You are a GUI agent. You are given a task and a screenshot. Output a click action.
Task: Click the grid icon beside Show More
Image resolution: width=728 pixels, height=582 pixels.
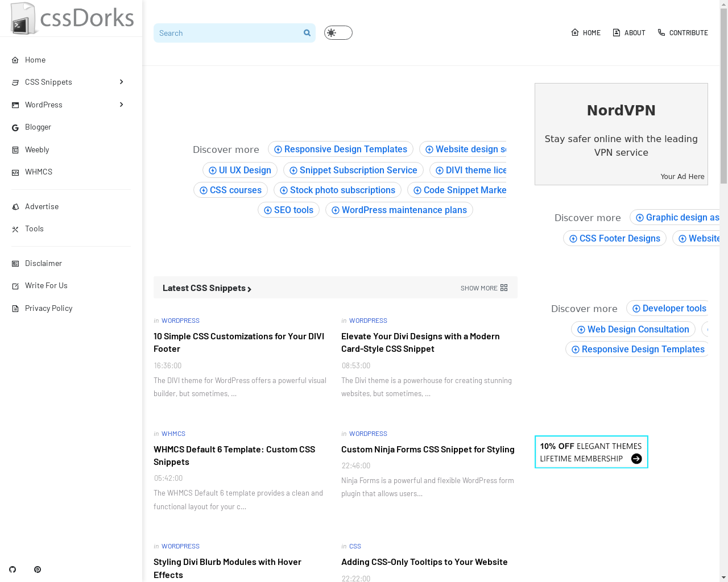[x=504, y=288]
